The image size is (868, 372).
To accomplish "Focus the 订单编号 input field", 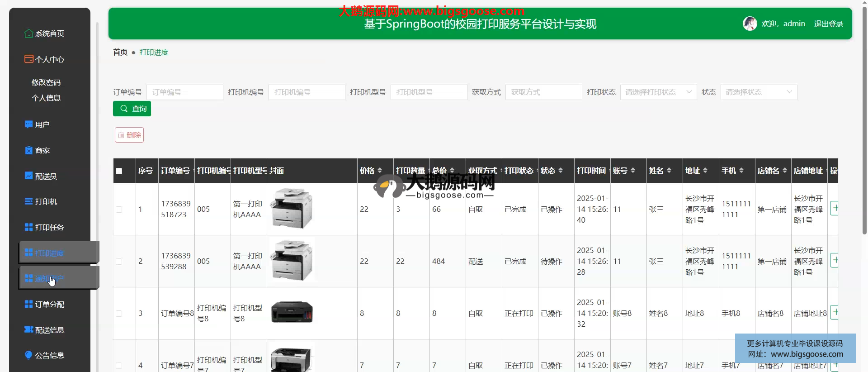I will click(184, 92).
